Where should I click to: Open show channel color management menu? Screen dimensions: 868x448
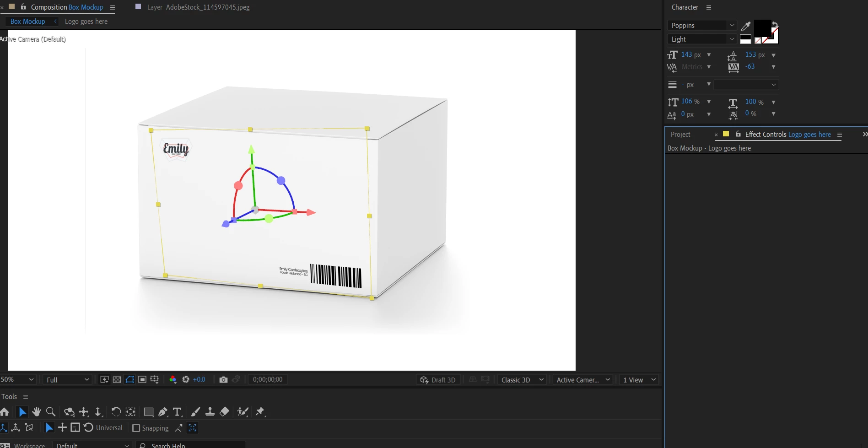(173, 380)
